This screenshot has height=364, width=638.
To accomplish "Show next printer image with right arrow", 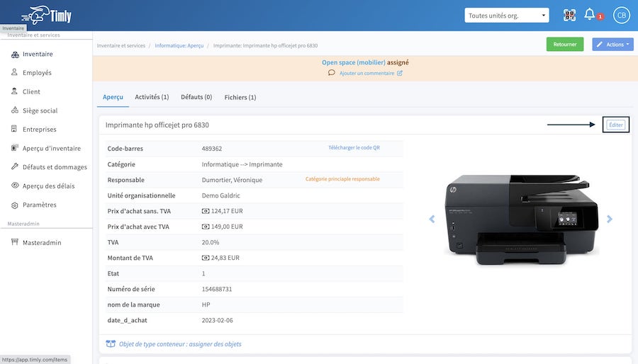I will click(610, 219).
